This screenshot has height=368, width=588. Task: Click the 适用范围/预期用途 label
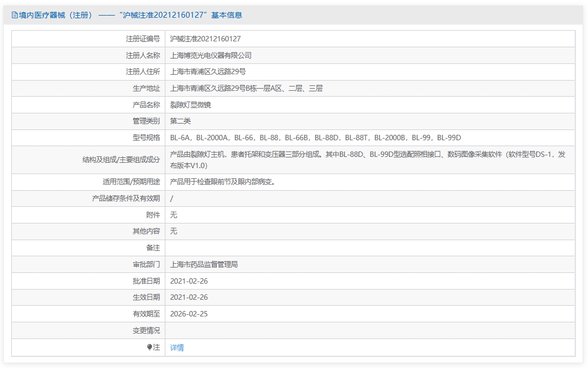tap(131, 182)
